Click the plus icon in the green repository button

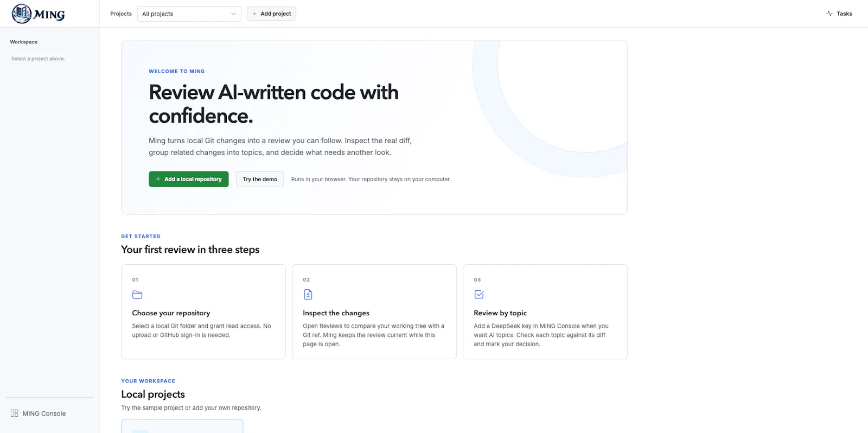pyautogui.click(x=158, y=179)
